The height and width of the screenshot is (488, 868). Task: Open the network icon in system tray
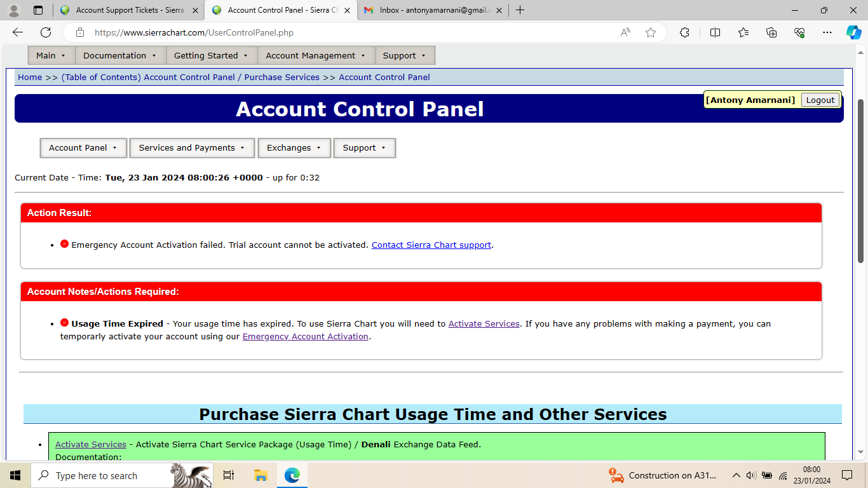click(x=783, y=475)
